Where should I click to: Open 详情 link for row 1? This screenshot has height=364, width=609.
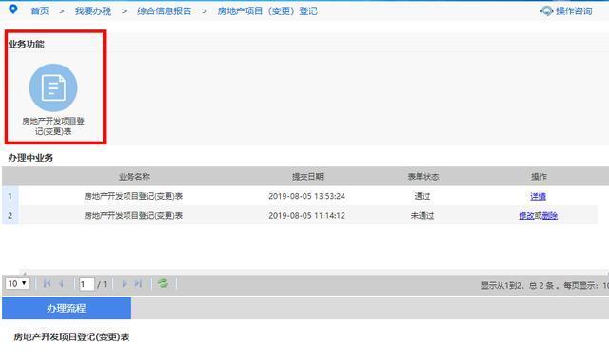pyautogui.click(x=538, y=197)
